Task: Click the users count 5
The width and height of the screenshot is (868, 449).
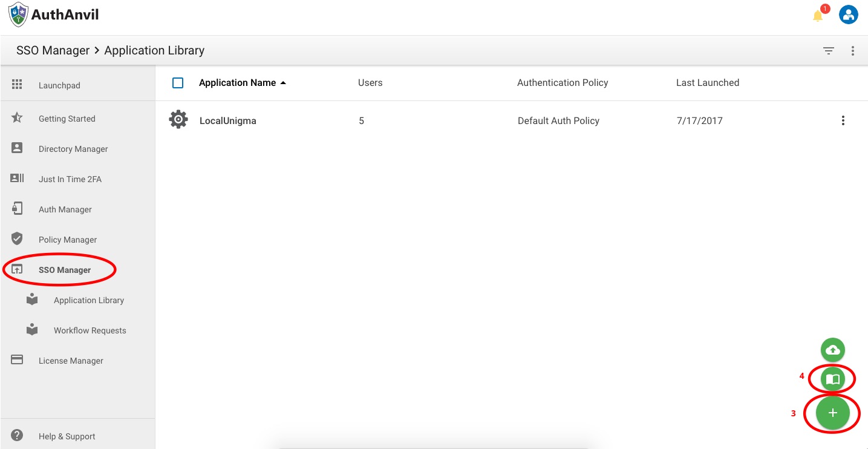Action: pyautogui.click(x=362, y=120)
